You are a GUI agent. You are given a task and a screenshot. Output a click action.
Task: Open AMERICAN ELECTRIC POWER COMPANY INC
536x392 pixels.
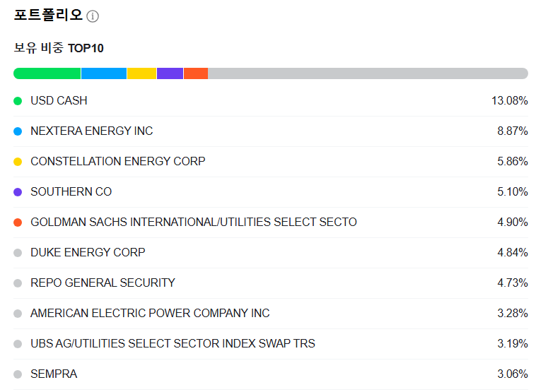pos(150,314)
